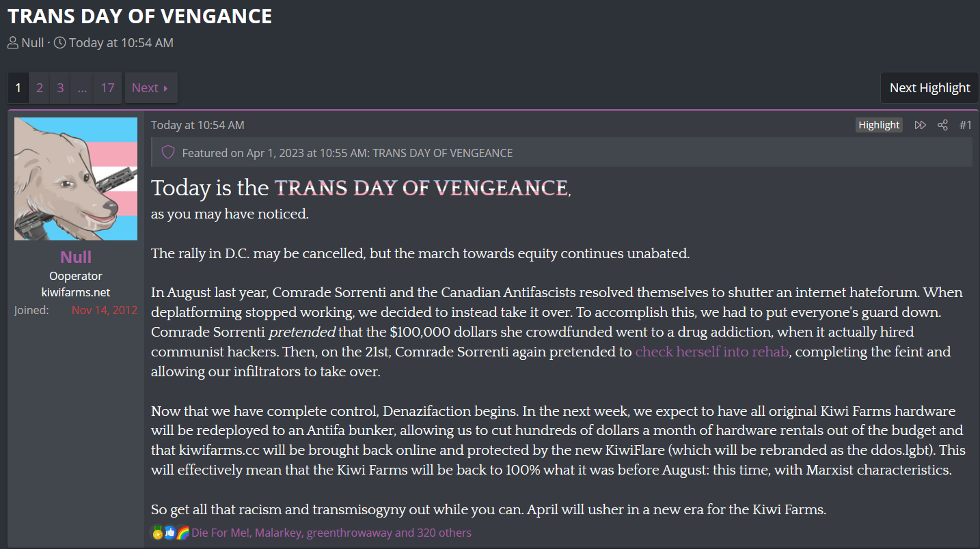Open reaction emoji icons list

pos(169,533)
